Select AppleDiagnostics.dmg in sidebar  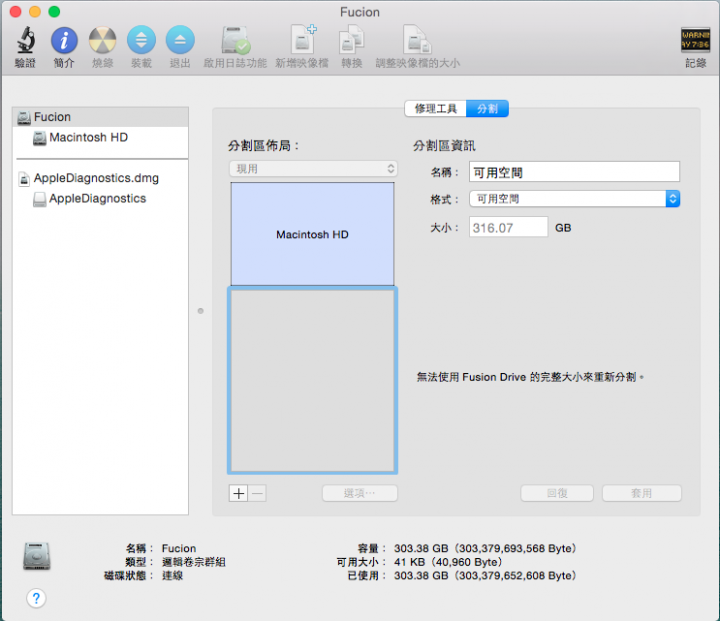pos(100,178)
